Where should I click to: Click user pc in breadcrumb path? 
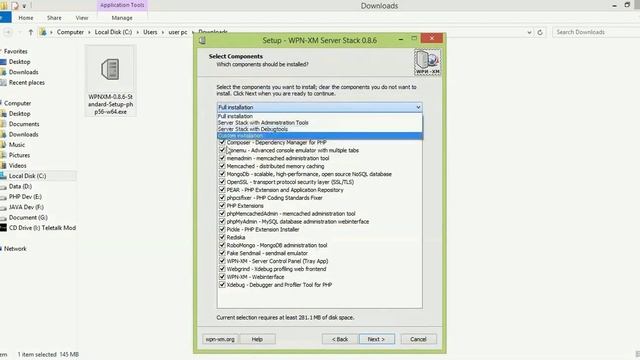178,32
